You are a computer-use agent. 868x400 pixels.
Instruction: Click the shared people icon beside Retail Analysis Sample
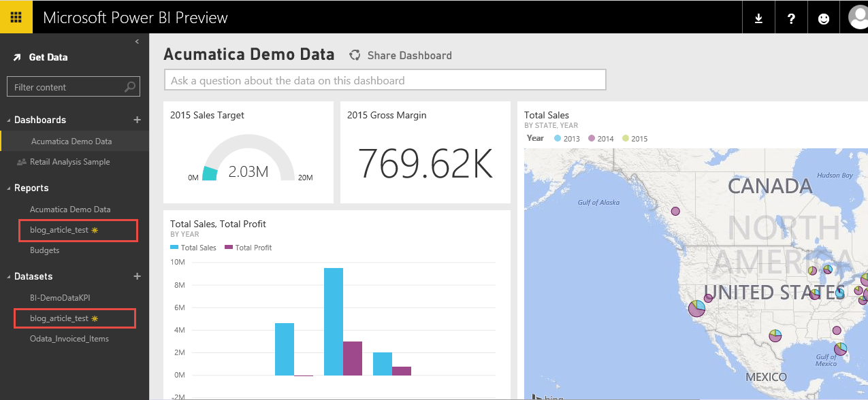click(x=22, y=162)
